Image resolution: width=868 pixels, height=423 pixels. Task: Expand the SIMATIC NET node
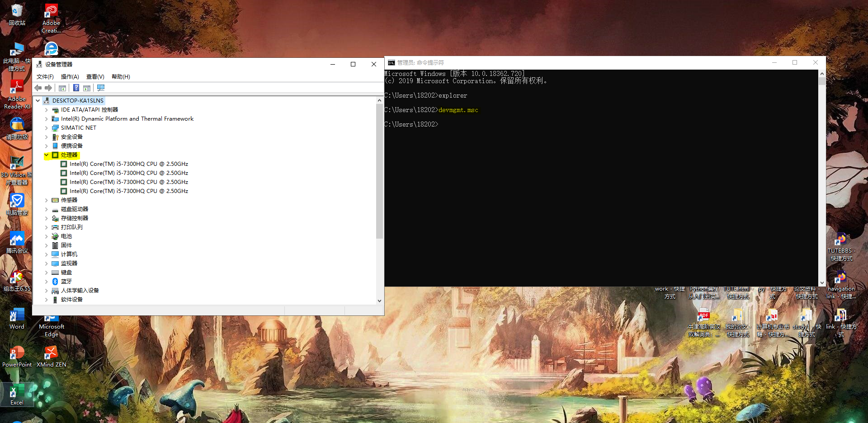(46, 128)
